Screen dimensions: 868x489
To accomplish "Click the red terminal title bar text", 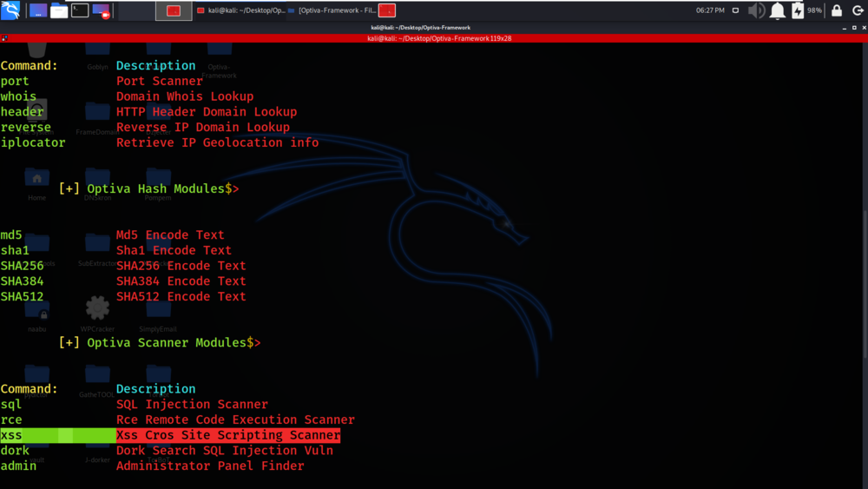I will pyautogui.click(x=439, y=38).
